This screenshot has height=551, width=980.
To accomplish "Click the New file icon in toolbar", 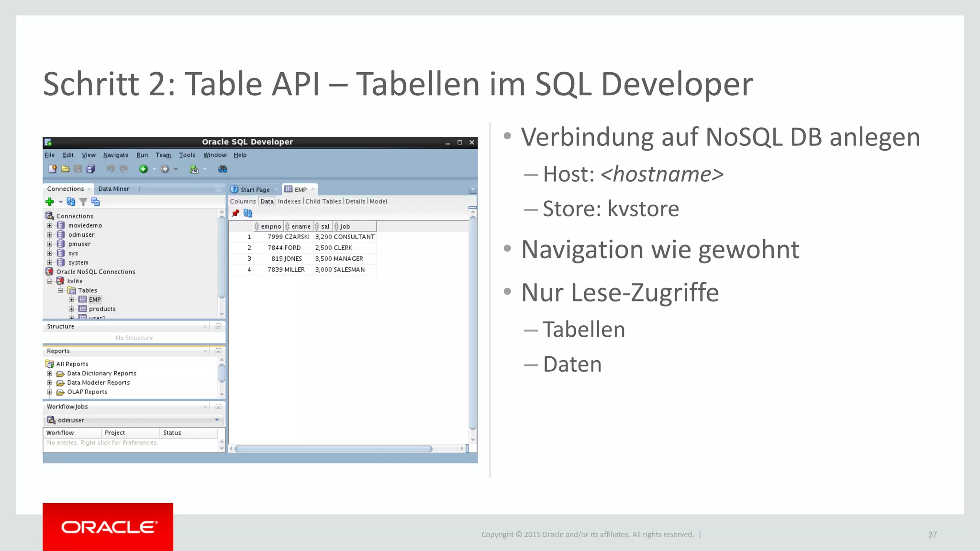I will [53, 169].
